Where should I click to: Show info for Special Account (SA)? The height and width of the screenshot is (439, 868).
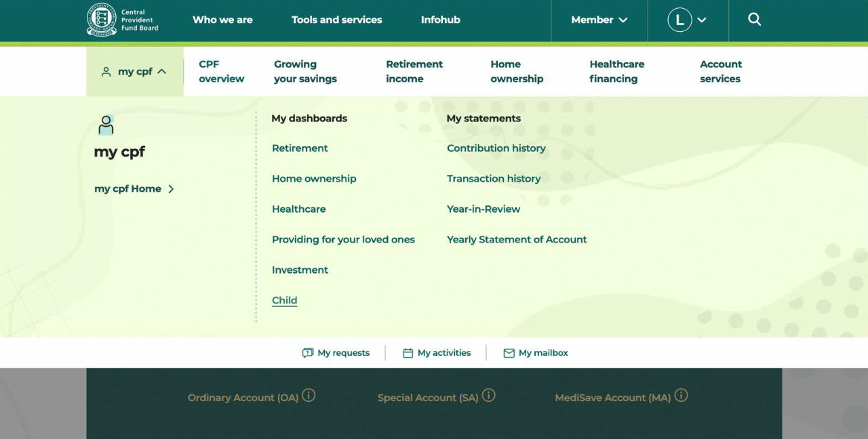[x=488, y=395]
